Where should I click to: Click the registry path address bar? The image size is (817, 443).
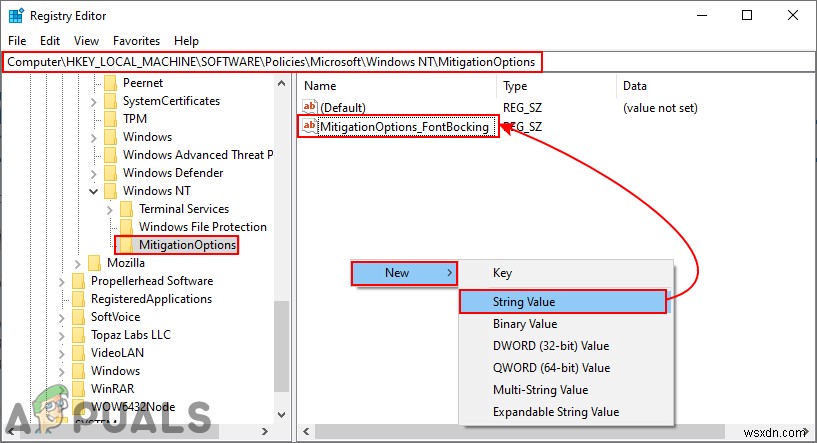(408, 62)
